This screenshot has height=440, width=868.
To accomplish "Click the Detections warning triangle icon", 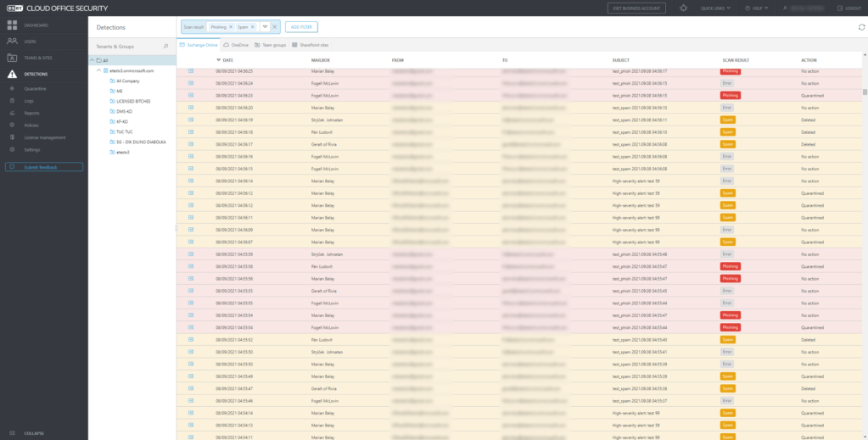I will click(11, 75).
